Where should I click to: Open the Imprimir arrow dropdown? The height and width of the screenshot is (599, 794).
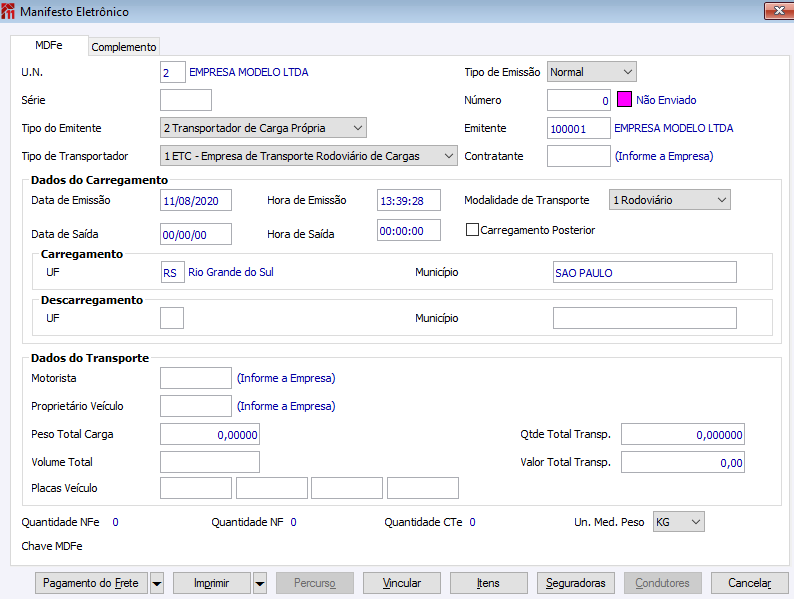[259, 583]
